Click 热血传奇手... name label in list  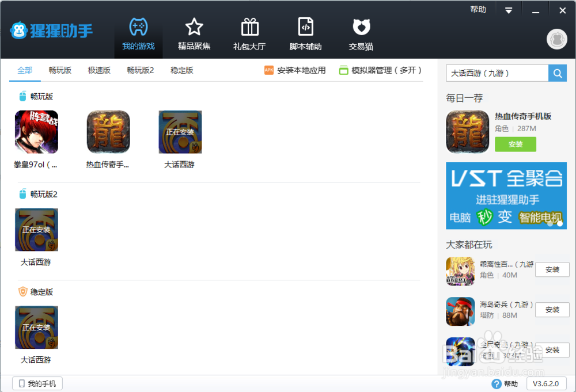click(107, 165)
